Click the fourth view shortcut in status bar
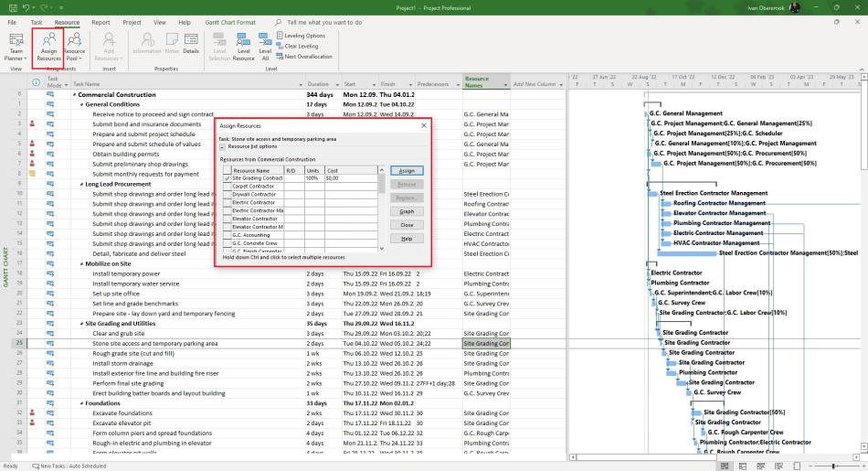The image size is (868, 471). tap(778, 466)
